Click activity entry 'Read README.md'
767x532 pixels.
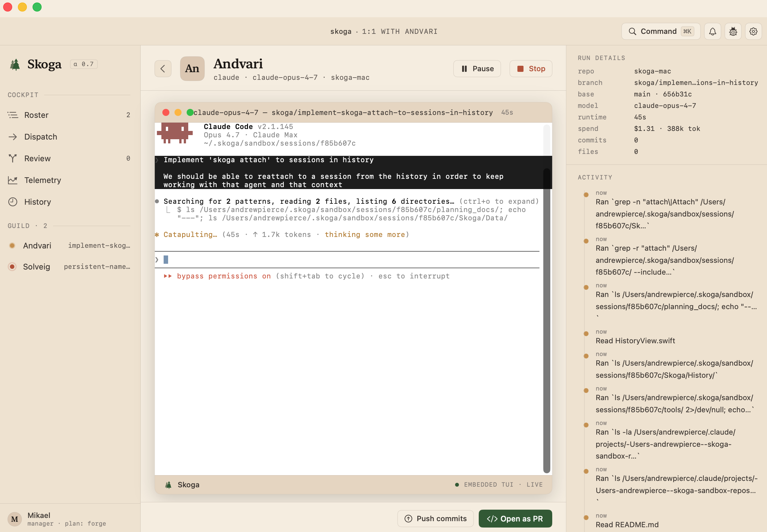[627, 525]
